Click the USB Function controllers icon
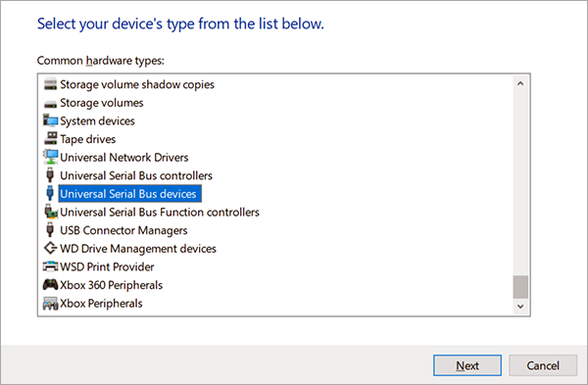 [x=50, y=212]
